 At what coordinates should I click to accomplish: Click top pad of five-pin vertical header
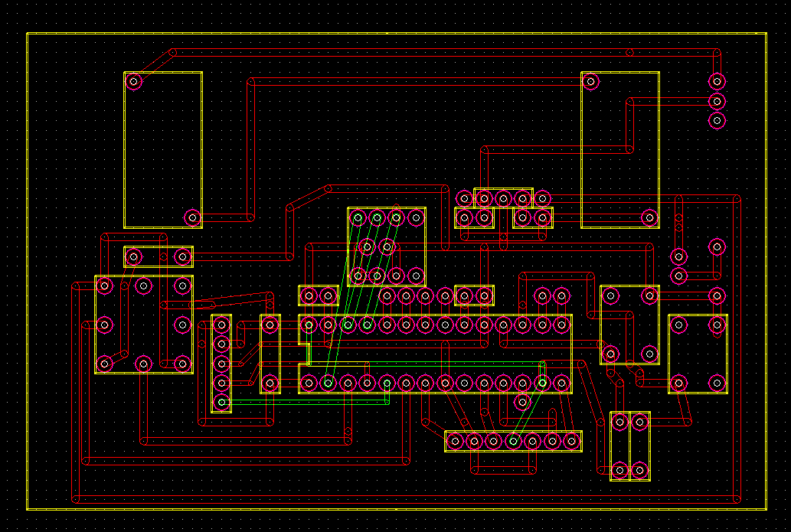[221, 325]
